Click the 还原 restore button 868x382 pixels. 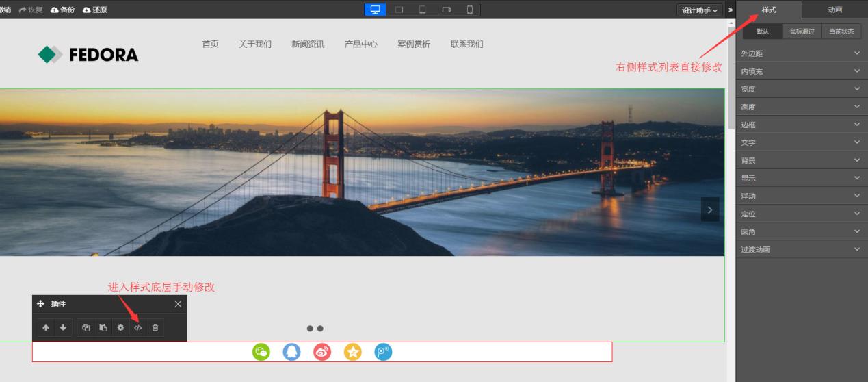(94, 10)
